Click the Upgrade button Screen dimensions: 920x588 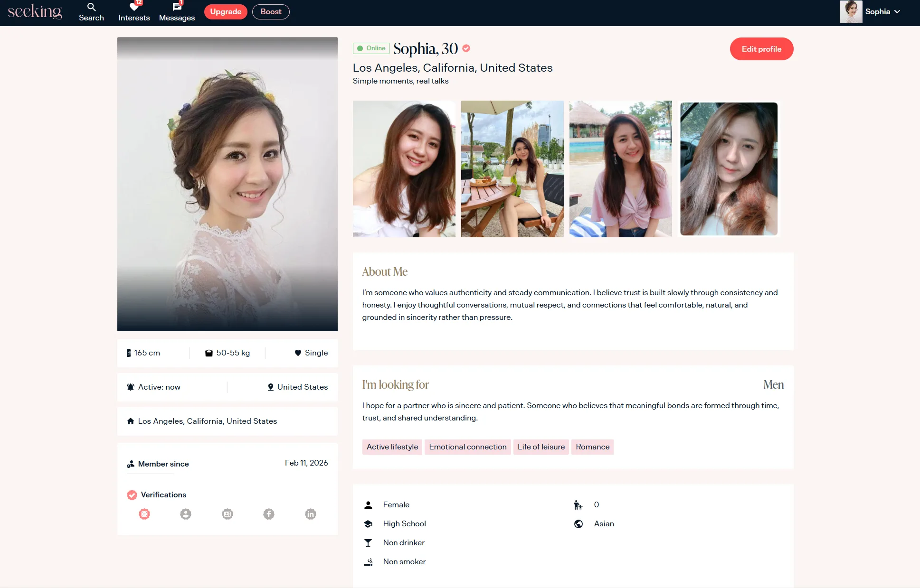click(226, 12)
